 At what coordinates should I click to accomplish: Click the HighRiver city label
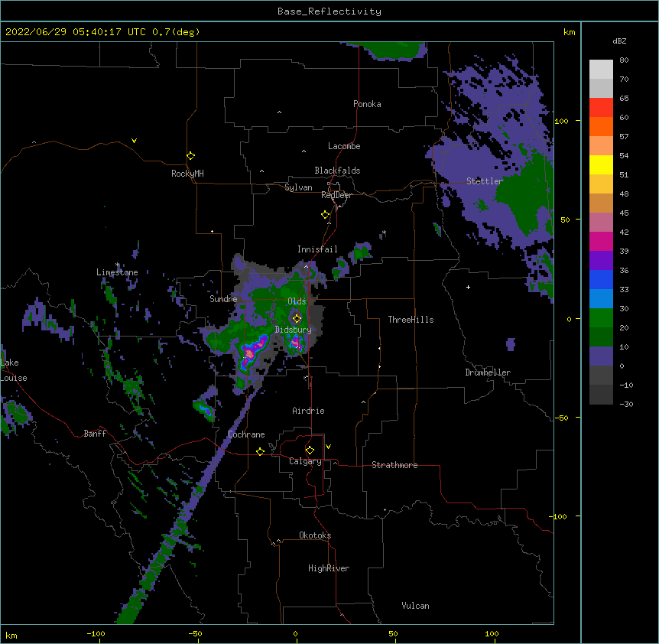329,568
